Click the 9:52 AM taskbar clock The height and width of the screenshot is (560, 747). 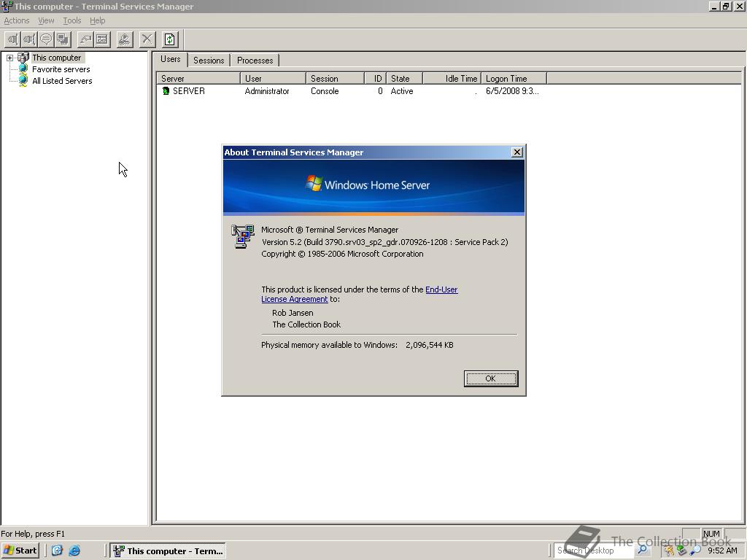click(x=722, y=551)
